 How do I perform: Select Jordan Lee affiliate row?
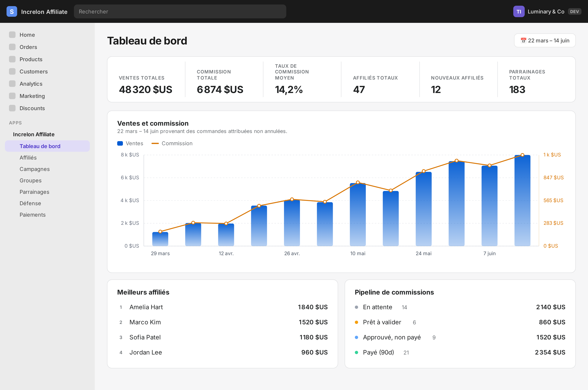click(x=223, y=352)
